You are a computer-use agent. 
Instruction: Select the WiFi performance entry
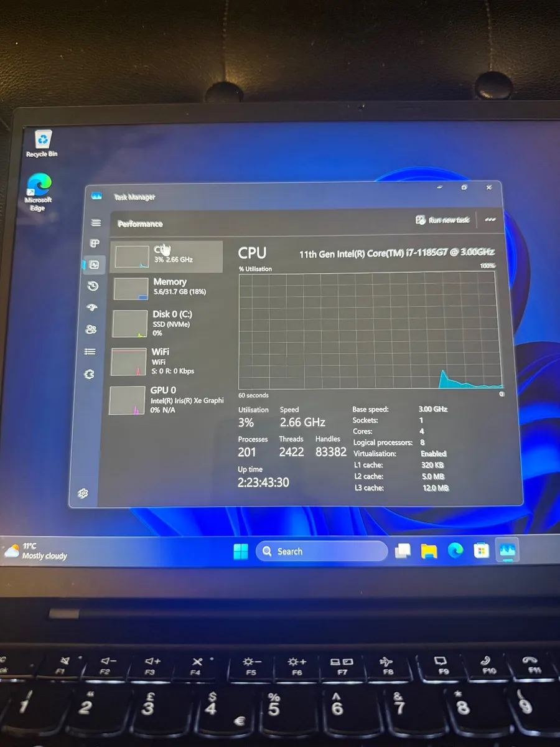(x=166, y=361)
